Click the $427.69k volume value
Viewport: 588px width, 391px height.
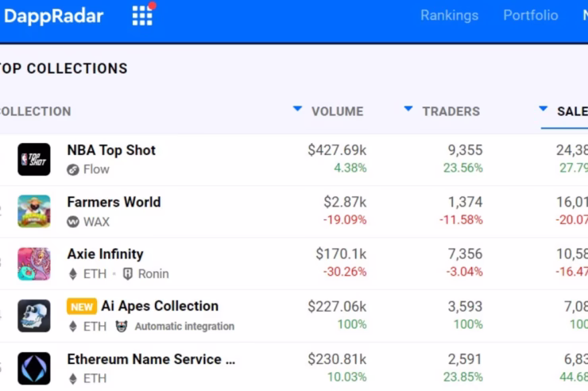tap(337, 150)
